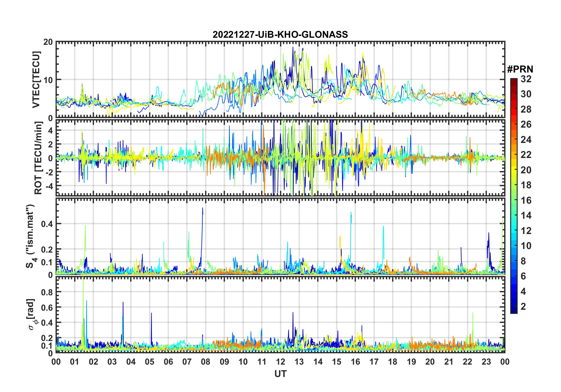561x392 pixels.
Task: Select the VTEC[TECU] y-axis label
Action: coord(36,80)
